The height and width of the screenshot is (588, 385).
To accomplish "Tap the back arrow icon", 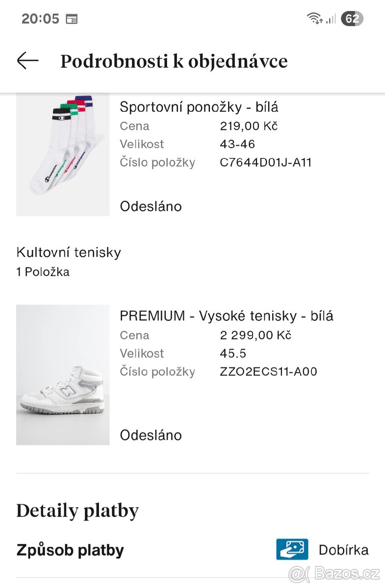I will coord(27,61).
